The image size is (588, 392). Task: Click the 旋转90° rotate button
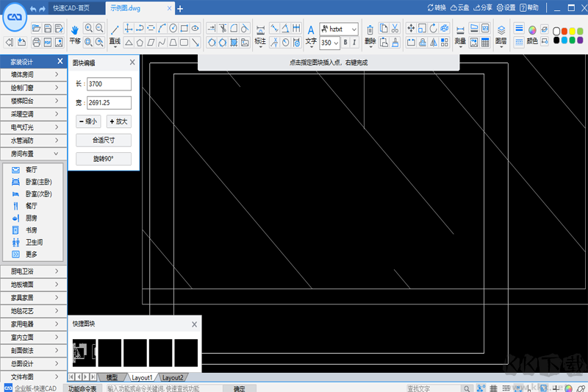point(104,159)
